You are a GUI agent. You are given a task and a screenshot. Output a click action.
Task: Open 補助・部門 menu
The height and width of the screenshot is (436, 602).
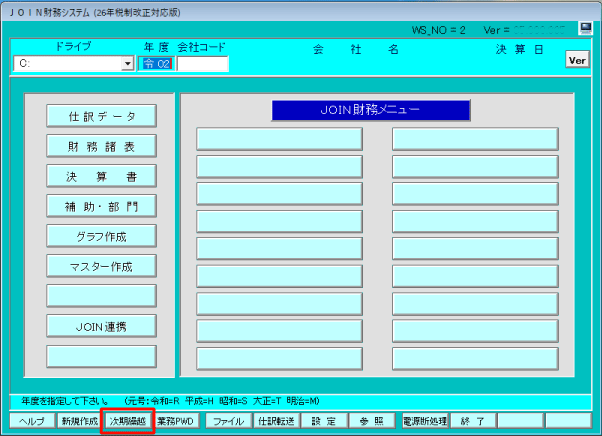[x=101, y=206]
